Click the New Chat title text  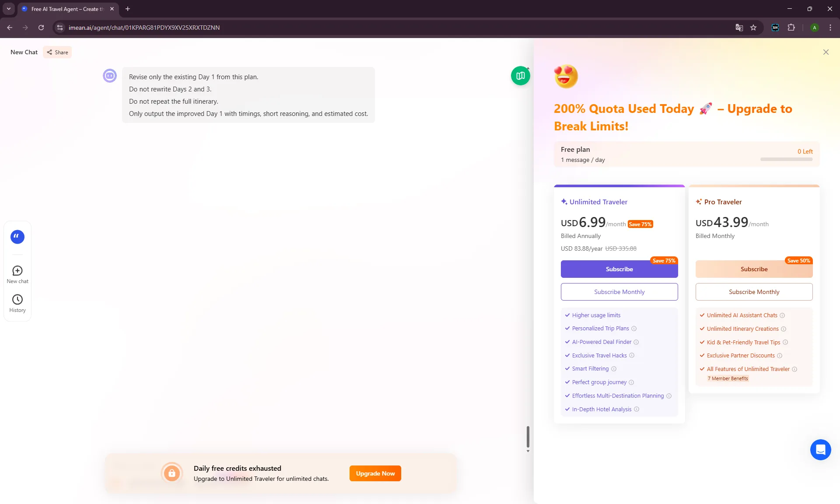coord(24,52)
